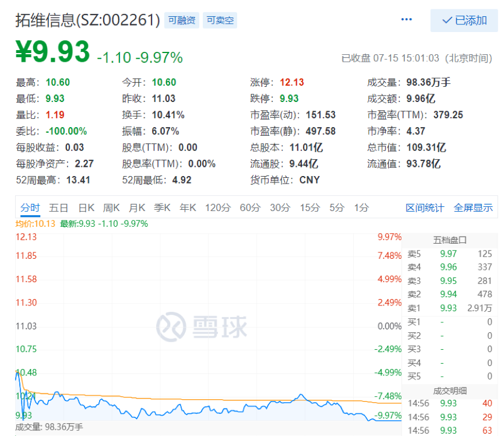
Task: Switch to the 五日 chart tab
Action: pos(58,208)
